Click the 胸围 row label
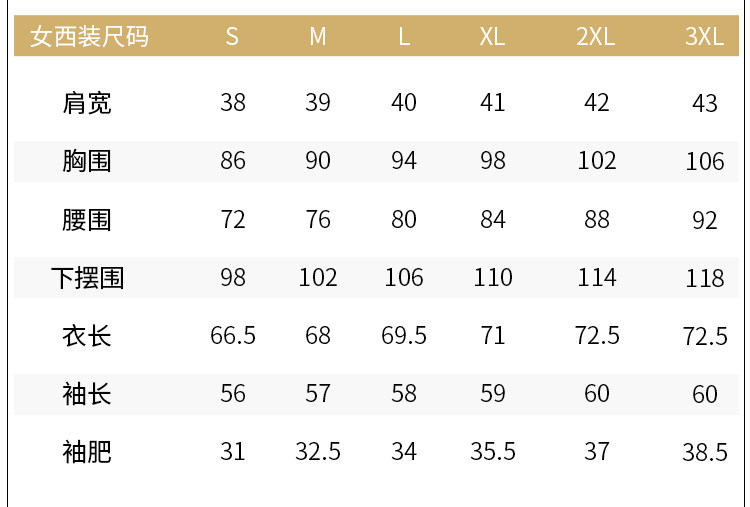This screenshot has width=750, height=507. click(x=87, y=161)
